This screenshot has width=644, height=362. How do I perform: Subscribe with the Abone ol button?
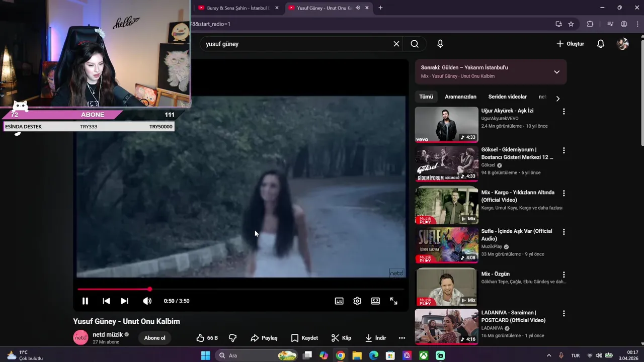click(155, 338)
